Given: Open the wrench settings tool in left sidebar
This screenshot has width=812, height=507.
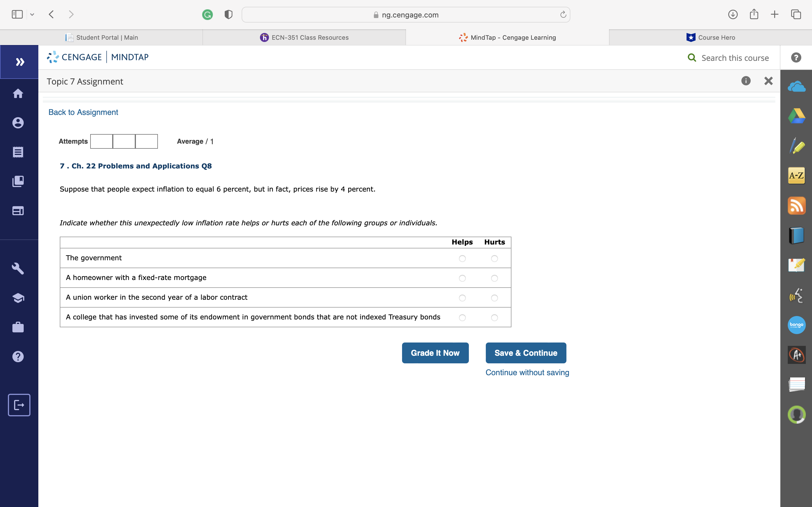Looking at the screenshot, I should tap(18, 268).
